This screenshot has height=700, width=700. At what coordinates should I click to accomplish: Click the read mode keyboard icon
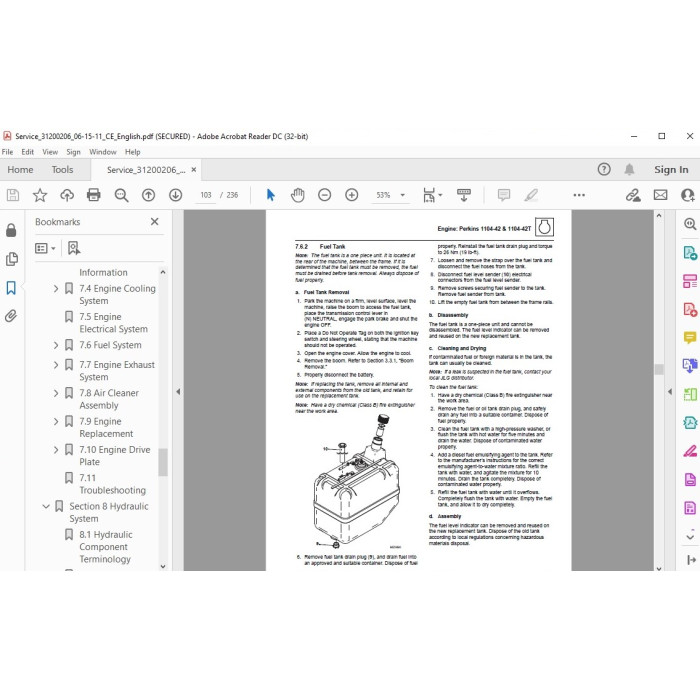pyautogui.click(x=464, y=195)
